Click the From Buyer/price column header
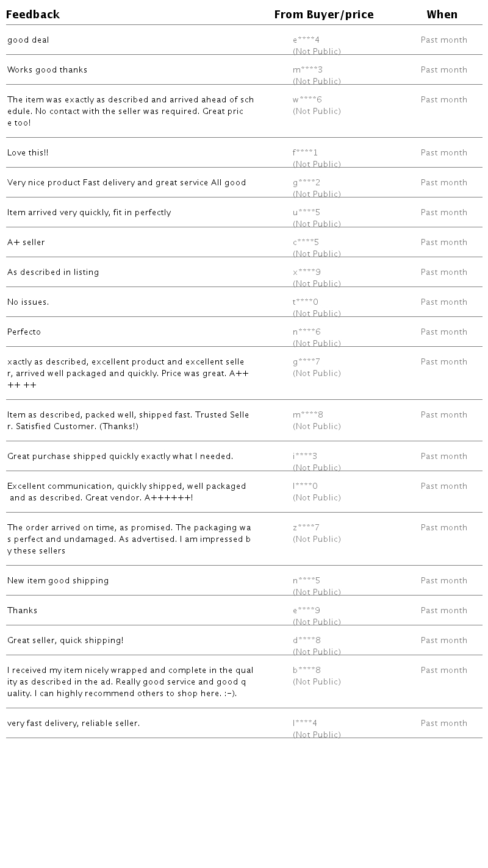 [323, 15]
